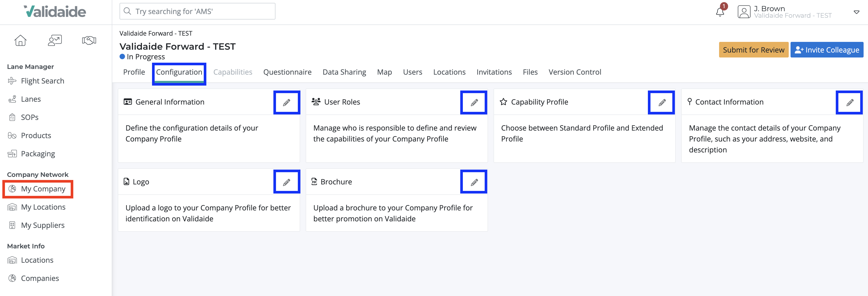Click the Market Info Locations warehouse icon
This screenshot has width=868, height=296.
click(x=12, y=260)
